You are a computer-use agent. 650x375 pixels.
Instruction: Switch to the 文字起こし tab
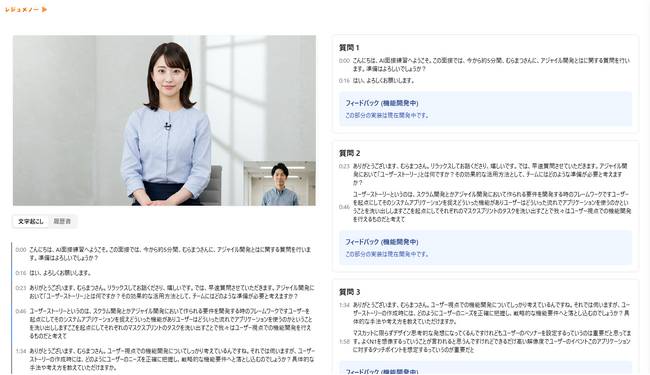(31, 221)
